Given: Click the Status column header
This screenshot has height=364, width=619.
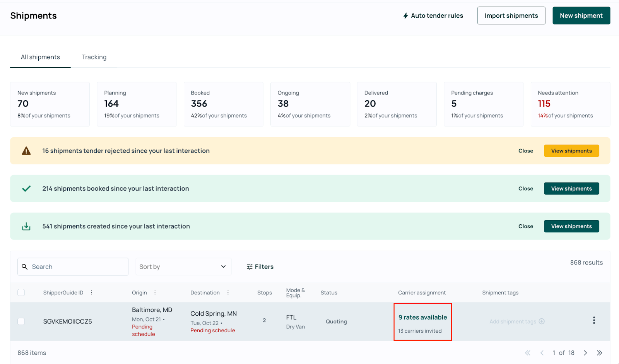Looking at the screenshot, I should tap(329, 293).
